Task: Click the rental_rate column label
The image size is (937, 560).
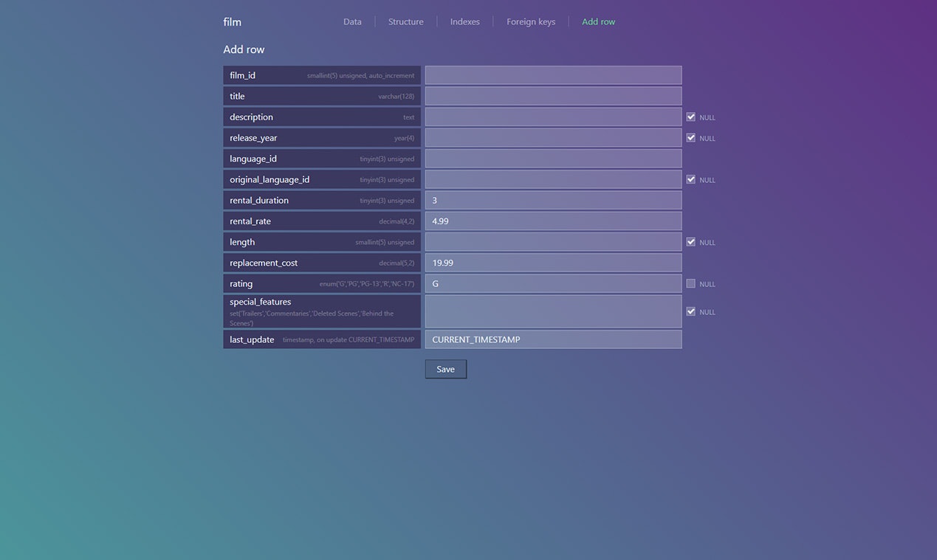Action: (250, 221)
